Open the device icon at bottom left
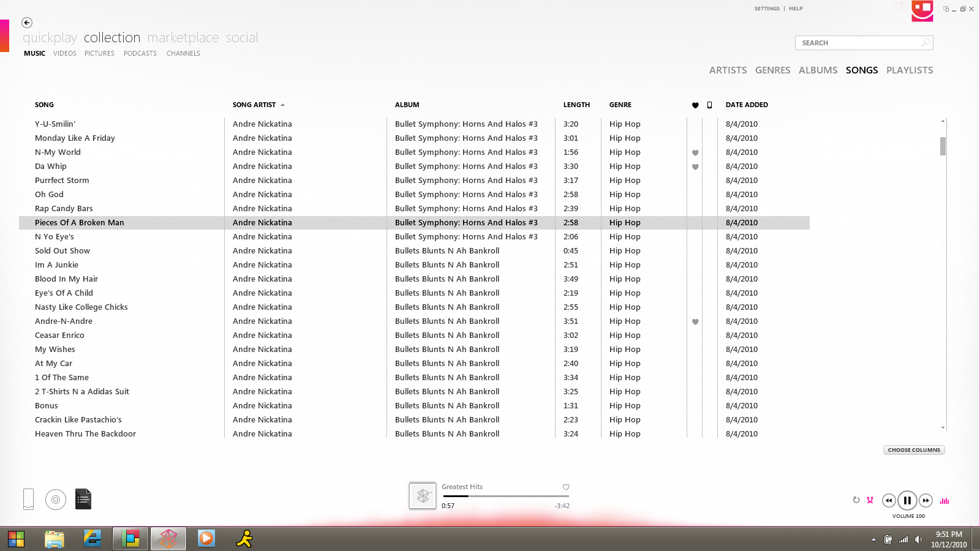980x551 pixels. point(28,499)
